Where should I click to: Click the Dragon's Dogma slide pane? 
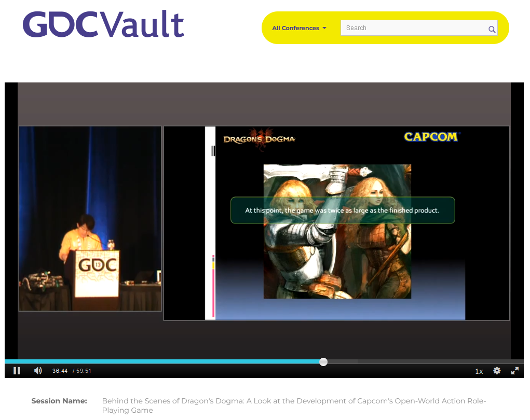coord(337,223)
